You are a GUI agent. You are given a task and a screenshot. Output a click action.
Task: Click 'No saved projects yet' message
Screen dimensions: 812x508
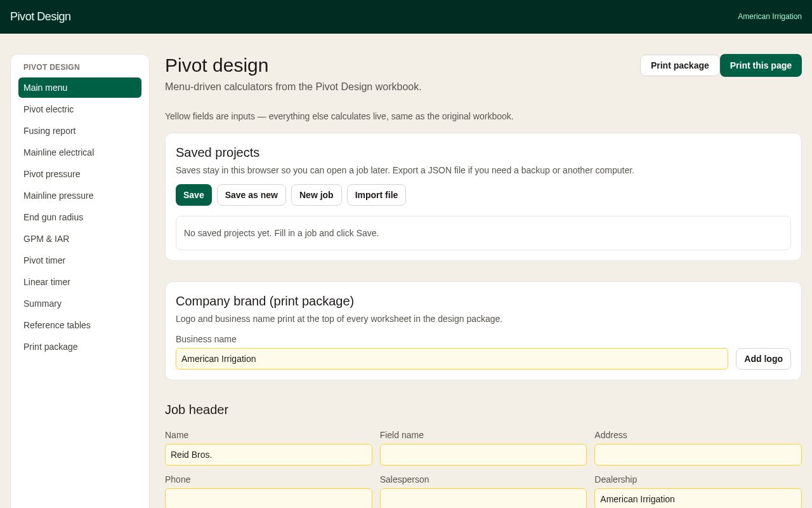[281, 233]
